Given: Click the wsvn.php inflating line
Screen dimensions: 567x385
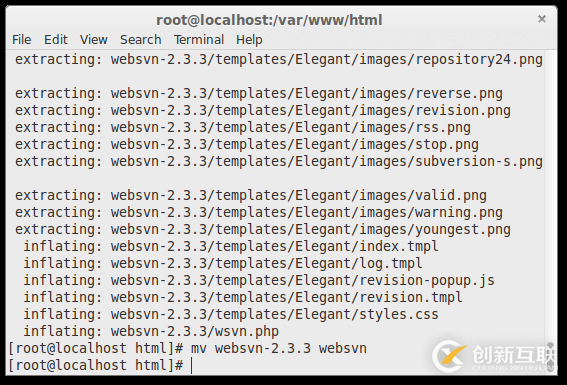Looking at the screenshot, I should pos(151,331).
